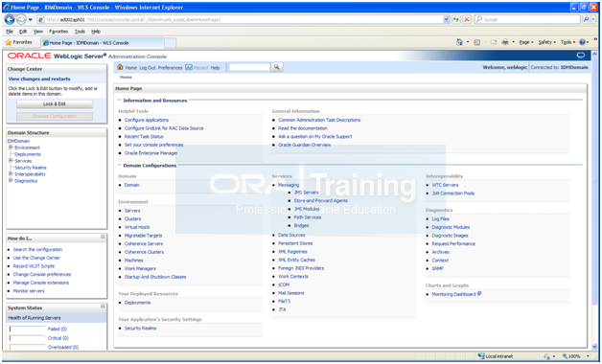Screen dimensions: 602x364
Task: Expand Diagnostics node in Domain Structure
Action: (x=11, y=180)
